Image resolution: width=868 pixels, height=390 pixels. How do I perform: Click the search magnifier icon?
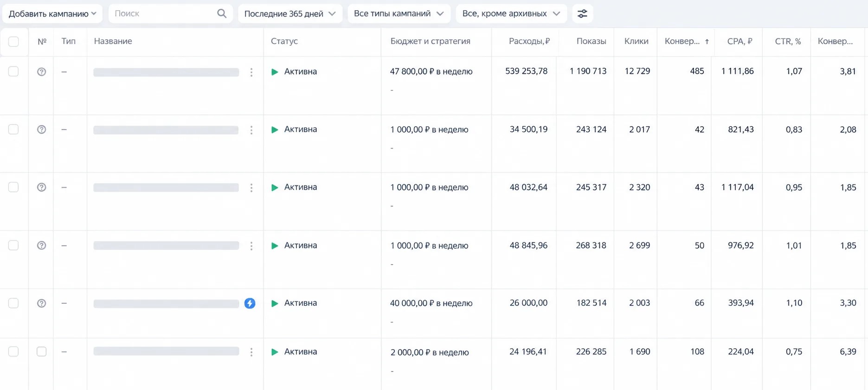click(222, 13)
